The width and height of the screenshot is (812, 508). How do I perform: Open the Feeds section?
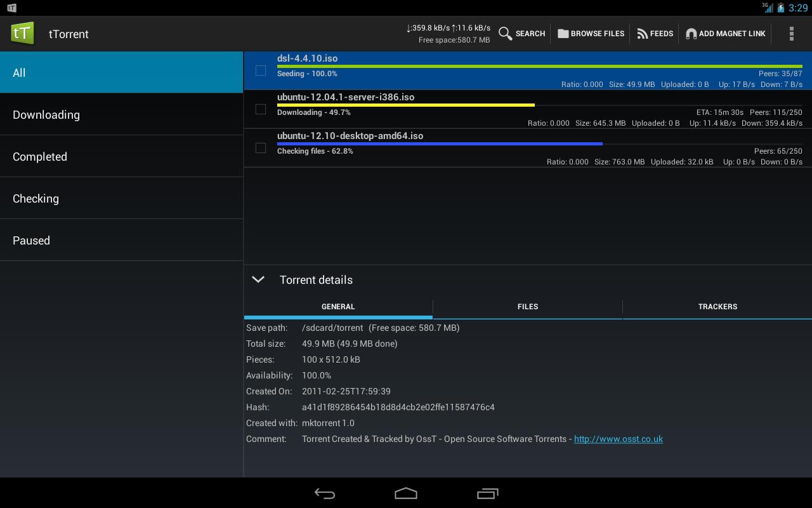tap(655, 34)
